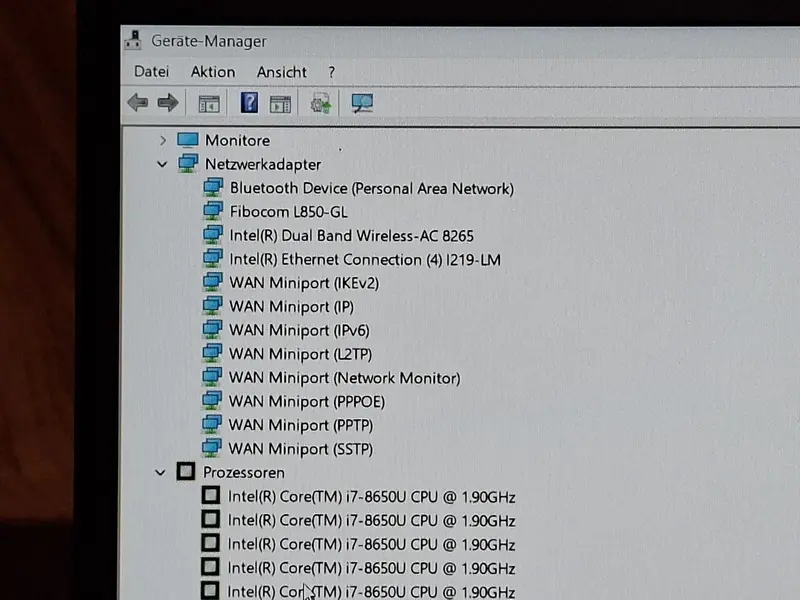
Task: Open the Ansicht menu
Action: click(x=282, y=72)
